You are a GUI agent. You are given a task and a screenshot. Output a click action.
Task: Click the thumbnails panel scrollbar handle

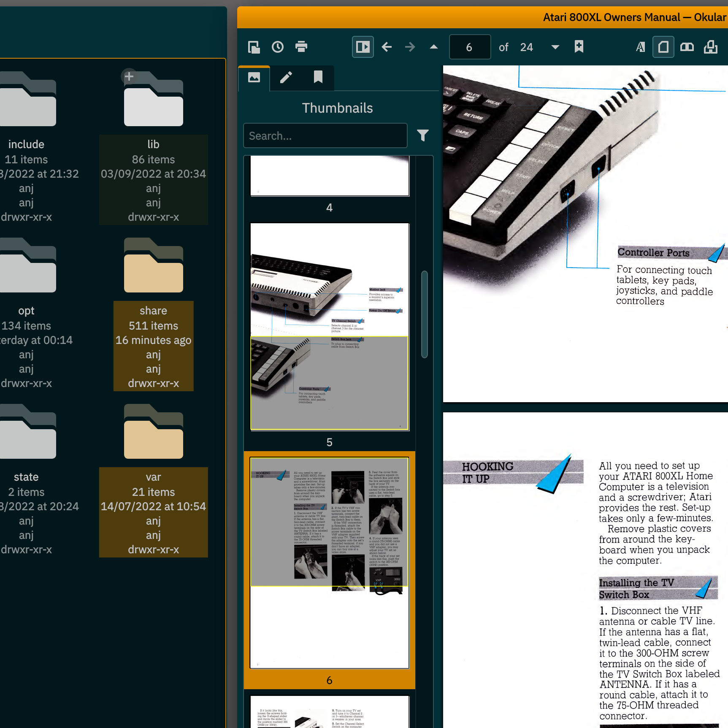425,314
